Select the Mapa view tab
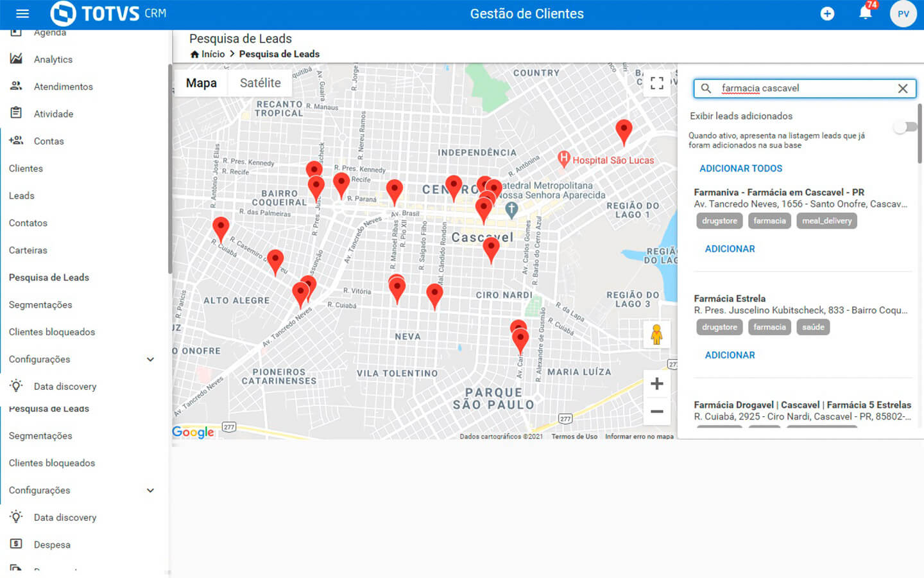The height and width of the screenshot is (578, 924). (x=201, y=83)
